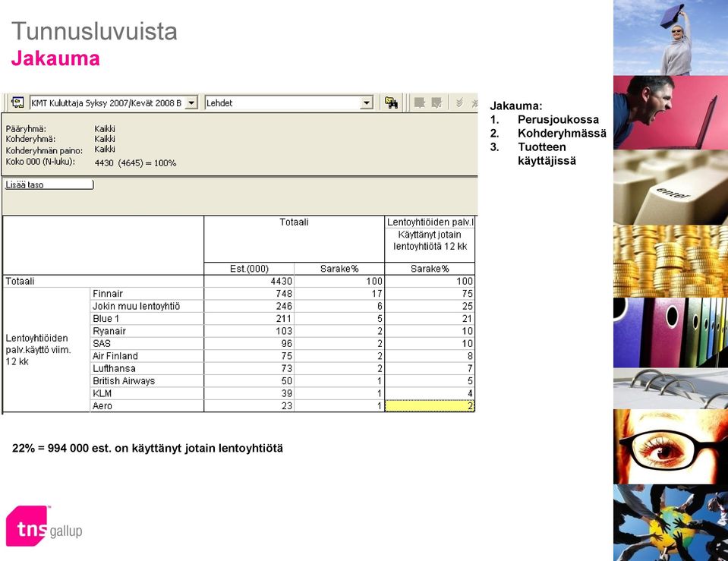Click the survey database icon left of KMT Kuluttaja
728x561 pixels.
[x=17, y=102]
